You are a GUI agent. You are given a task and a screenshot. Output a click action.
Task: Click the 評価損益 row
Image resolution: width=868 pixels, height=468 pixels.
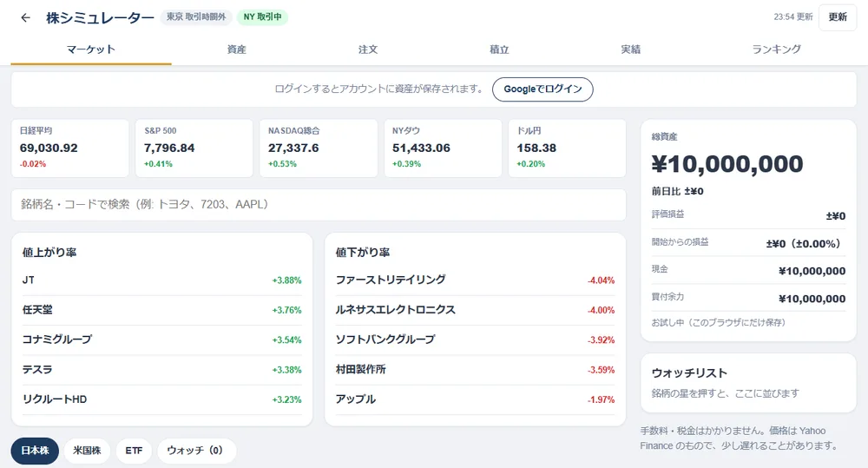pos(748,214)
